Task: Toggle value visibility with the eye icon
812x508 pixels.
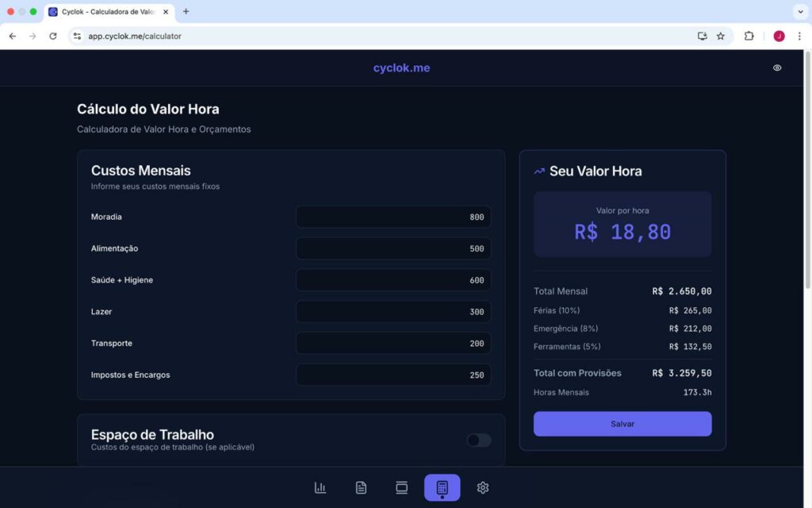Action: click(777, 68)
